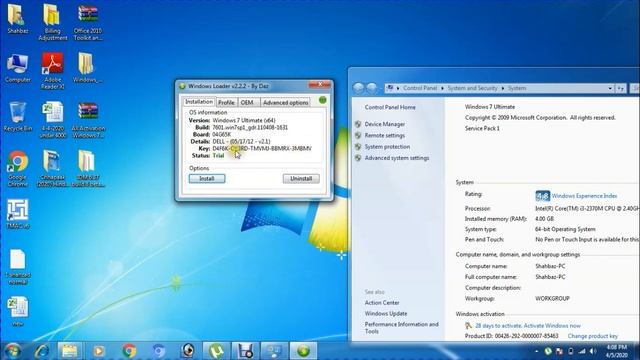
Task: Select the blank white document icon on desktop
Action: pos(17,267)
